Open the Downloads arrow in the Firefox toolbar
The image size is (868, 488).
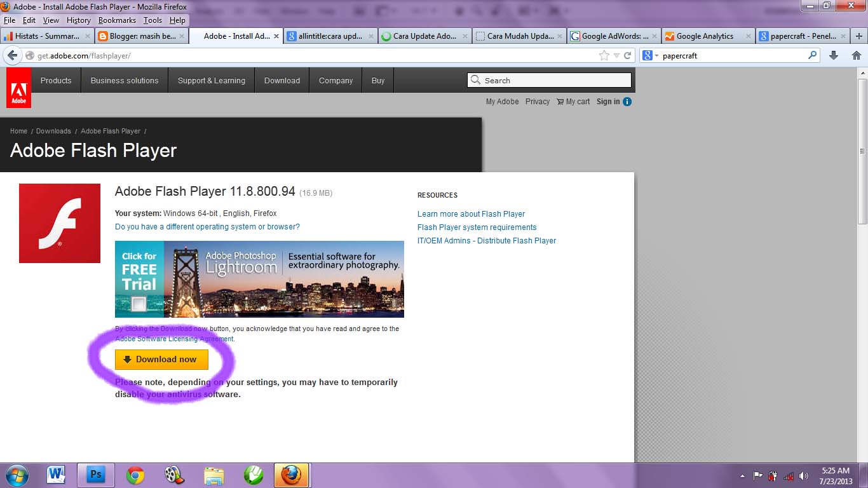click(x=834, y=56)
